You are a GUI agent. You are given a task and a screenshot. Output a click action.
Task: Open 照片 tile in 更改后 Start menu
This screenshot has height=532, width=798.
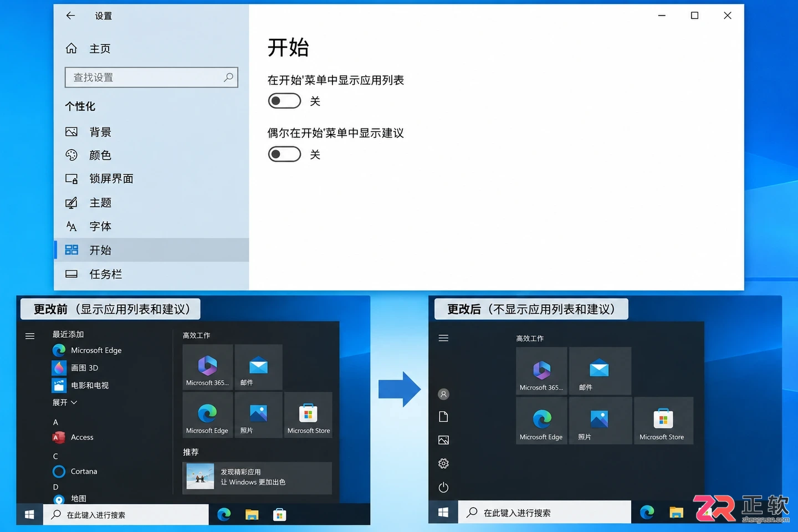pos(600,421)
